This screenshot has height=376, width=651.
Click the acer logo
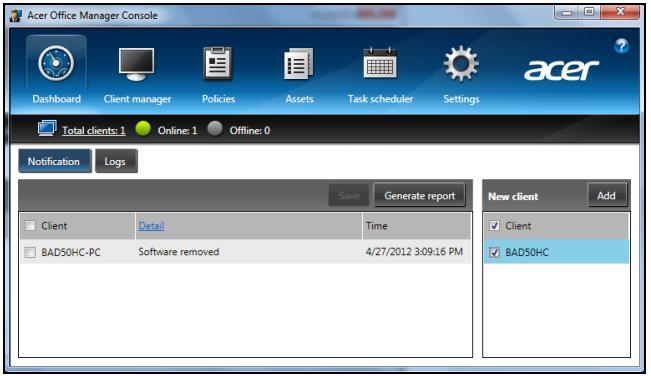coord(561,70)
